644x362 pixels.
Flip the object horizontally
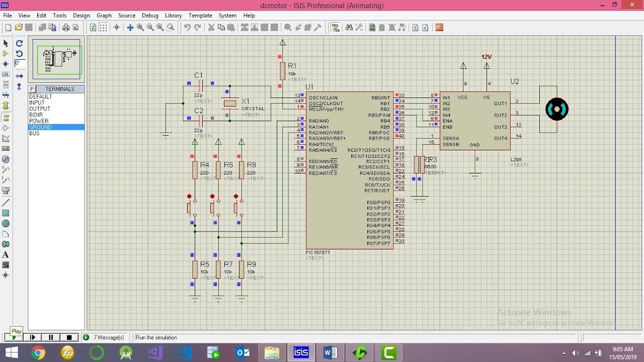(19, 76)
